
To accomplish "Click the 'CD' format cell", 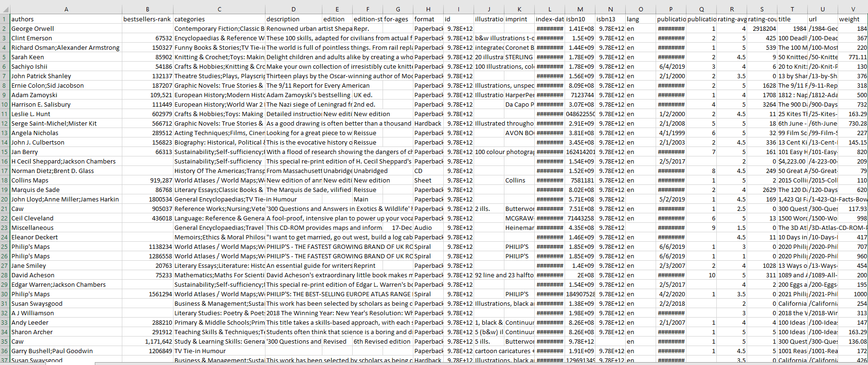I will pyautogui.click(x=428, y=171).
